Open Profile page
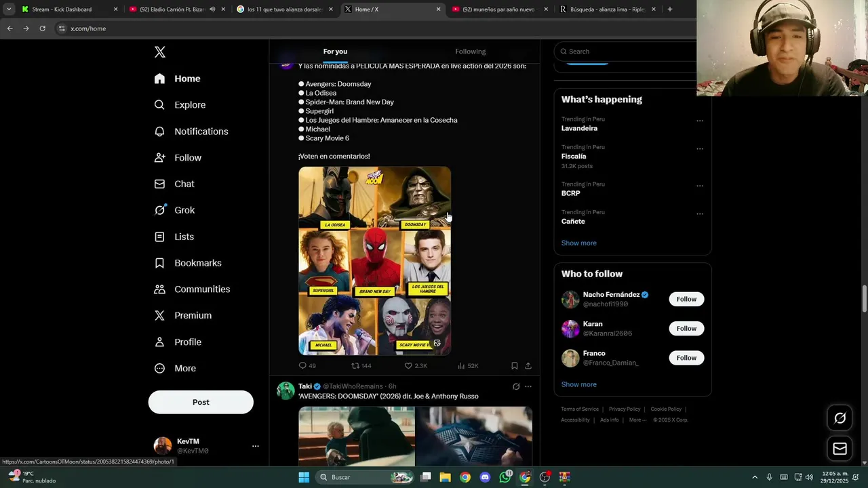 178,342
